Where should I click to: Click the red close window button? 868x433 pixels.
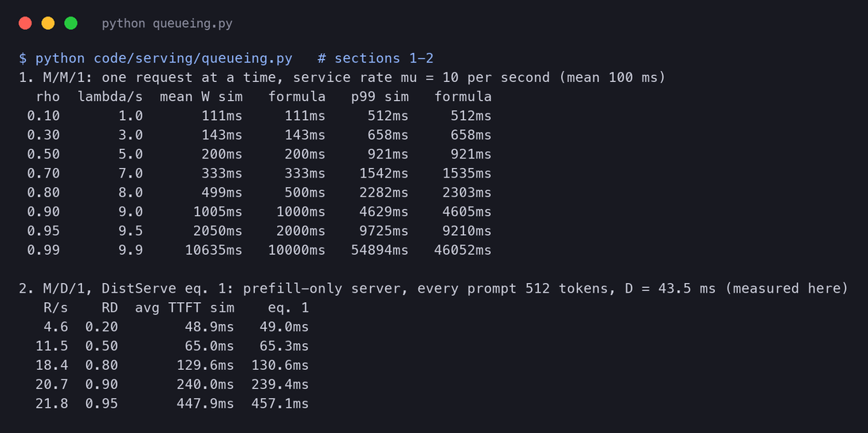pos(25,23)
